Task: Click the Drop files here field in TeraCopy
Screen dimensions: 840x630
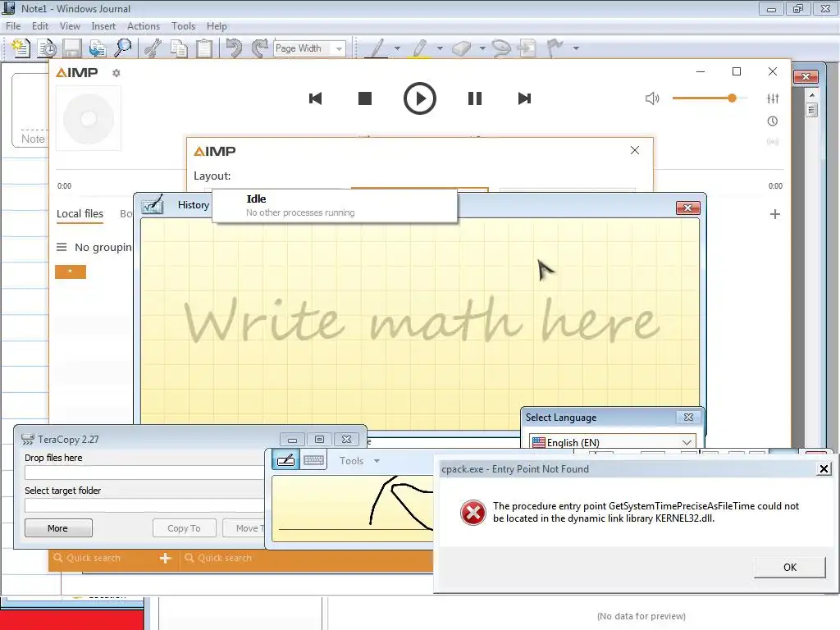Action: tap(144, 472)
